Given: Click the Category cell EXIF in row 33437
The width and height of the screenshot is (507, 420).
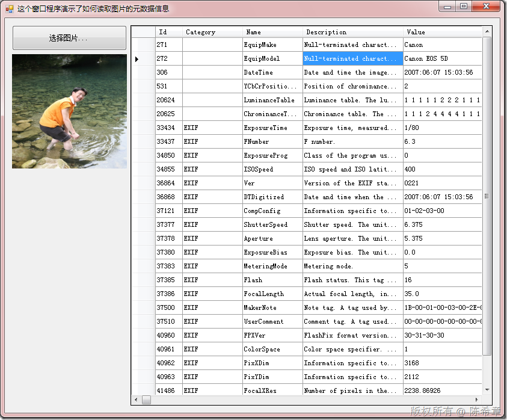Looking at the screenshot, I should pos(212,142).
